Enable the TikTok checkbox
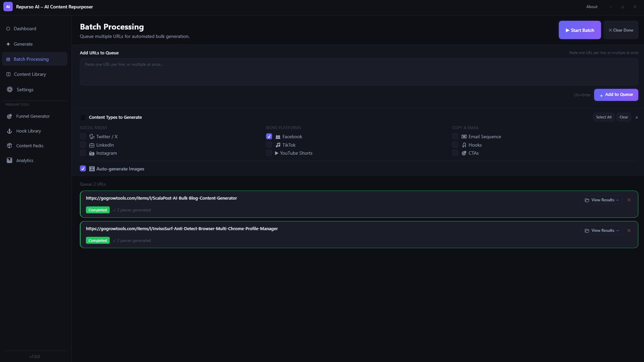The image size is (644, 362). point(269,145)
